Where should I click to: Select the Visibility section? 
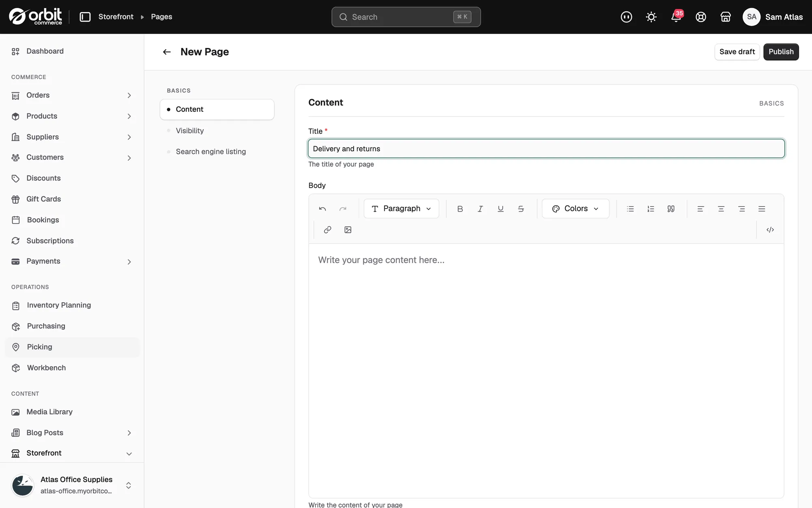point(217,130)
